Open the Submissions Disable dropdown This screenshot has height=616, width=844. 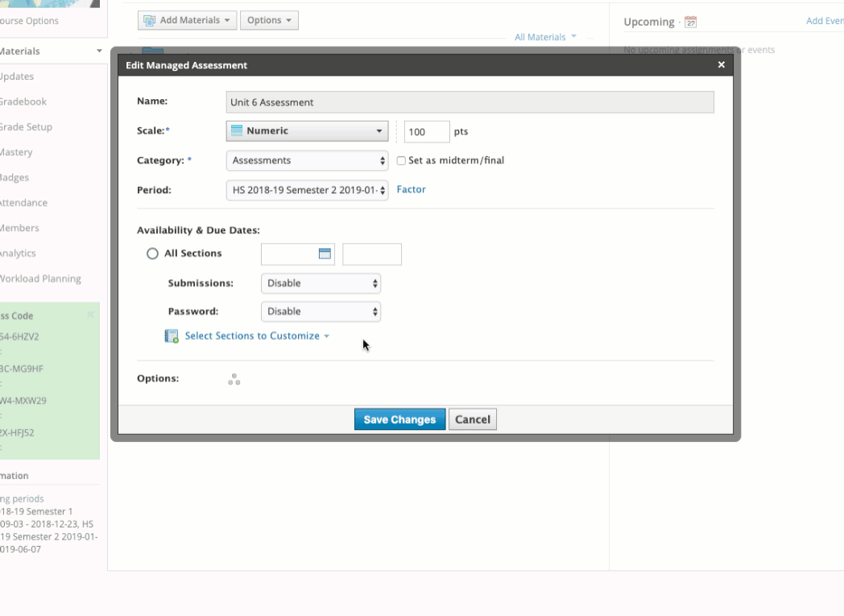[321, 283]
